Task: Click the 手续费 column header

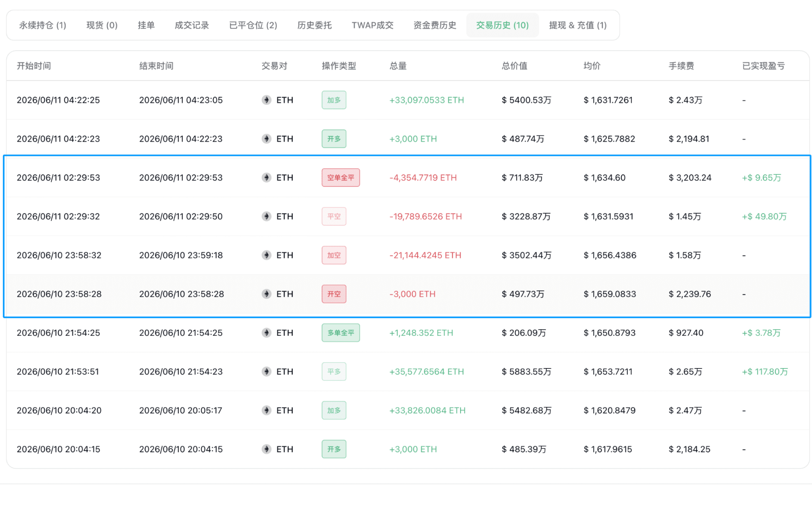Action: pyautogui.click(x=681, y=66)
